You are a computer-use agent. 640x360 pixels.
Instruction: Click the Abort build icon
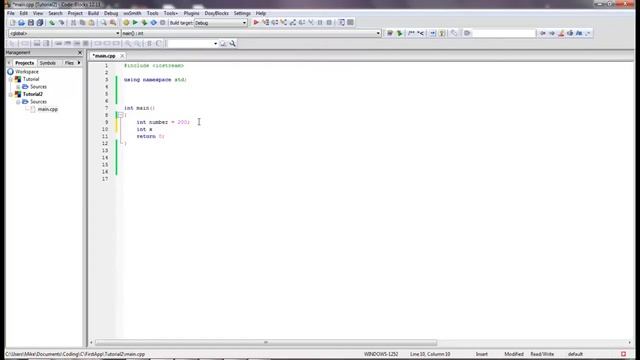pos(162,23)
